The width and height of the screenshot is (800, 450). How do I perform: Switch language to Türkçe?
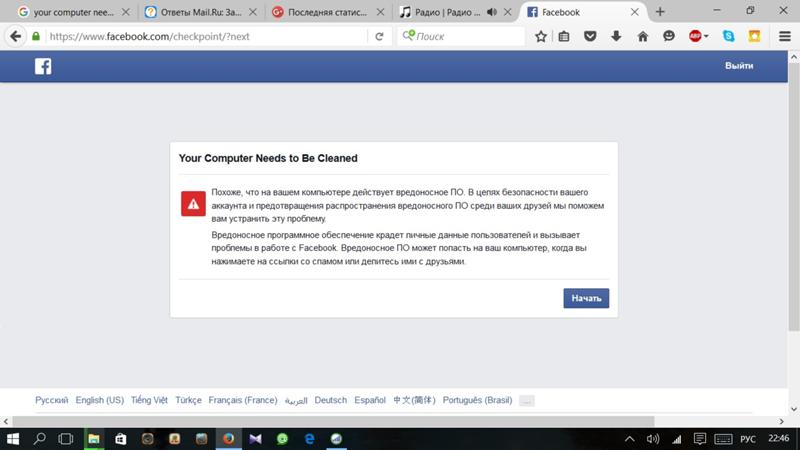click(x=188, y=400)
